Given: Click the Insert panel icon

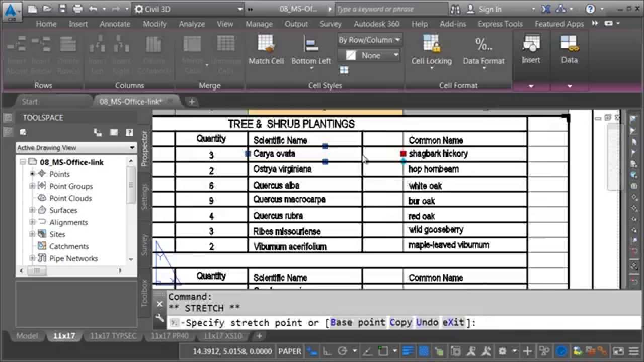Looking at the screenshot, I should click(x=531, y=44).
